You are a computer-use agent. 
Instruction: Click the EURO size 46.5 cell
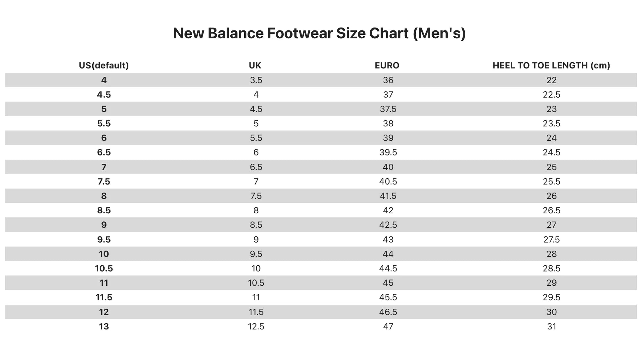point(388,312)
